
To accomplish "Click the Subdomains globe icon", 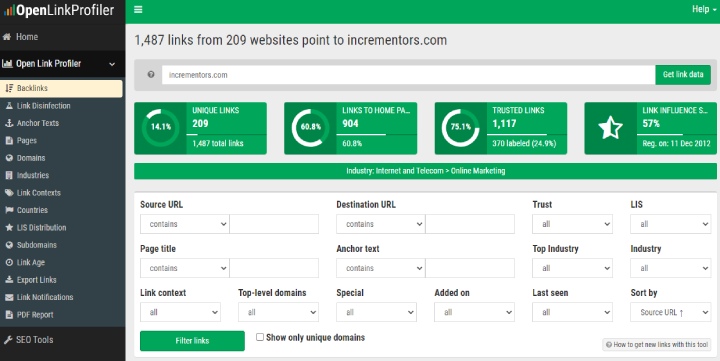I will [9, 245].
